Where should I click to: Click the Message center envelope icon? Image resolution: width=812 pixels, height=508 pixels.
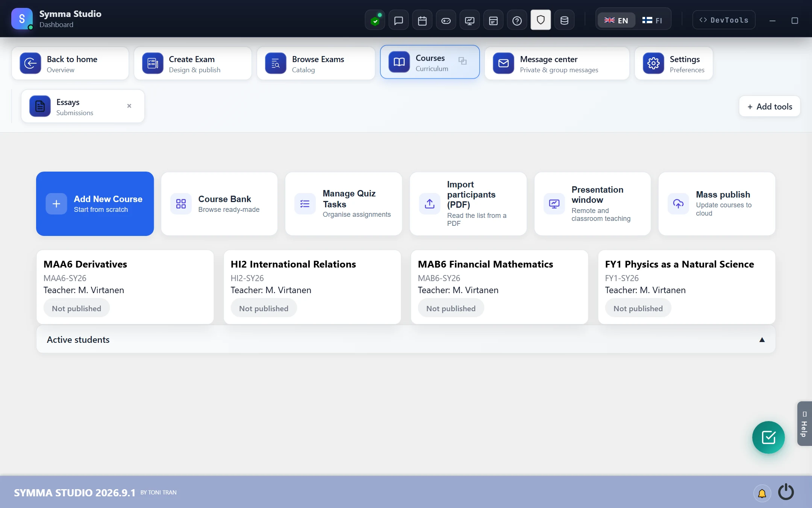503,63
